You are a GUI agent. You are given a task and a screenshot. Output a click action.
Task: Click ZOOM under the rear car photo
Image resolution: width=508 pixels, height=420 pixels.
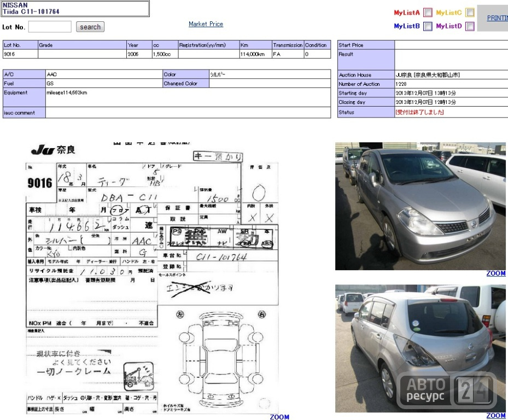(495, 416)
